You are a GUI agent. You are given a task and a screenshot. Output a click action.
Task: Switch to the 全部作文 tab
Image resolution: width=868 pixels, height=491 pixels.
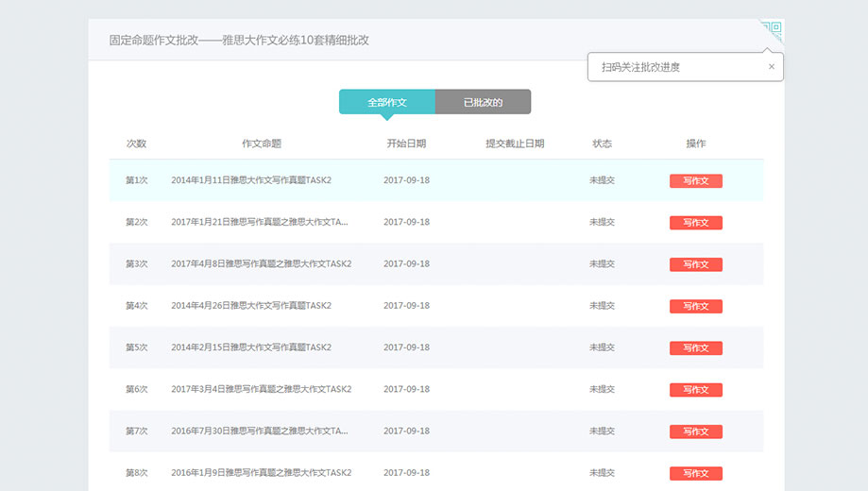click(x=387, y=102)
